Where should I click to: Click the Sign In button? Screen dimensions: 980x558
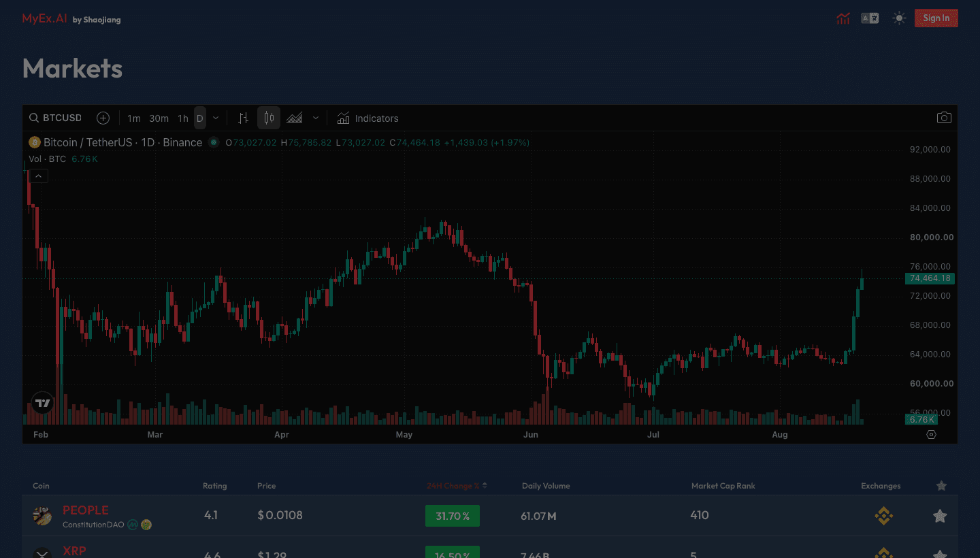coord(936,18)
